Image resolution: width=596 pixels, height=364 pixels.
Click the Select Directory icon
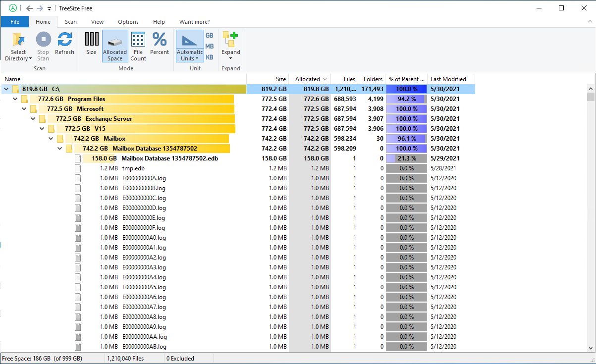[18, 40]
